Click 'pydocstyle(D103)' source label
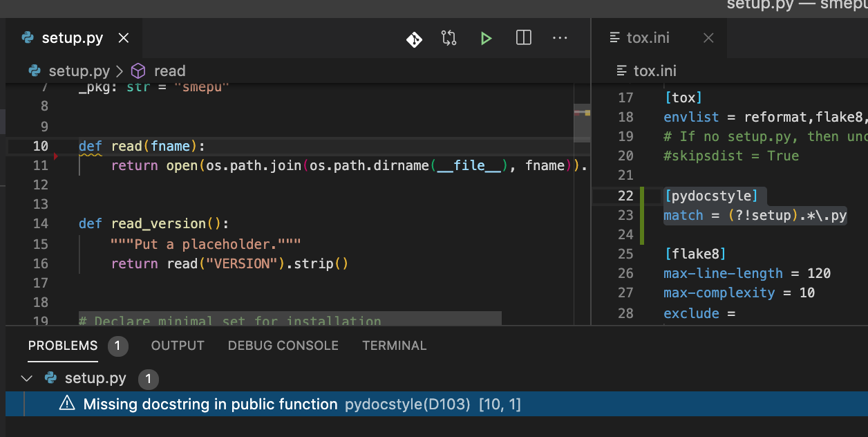Screen dimensions: 868x437 coord(407,404)
